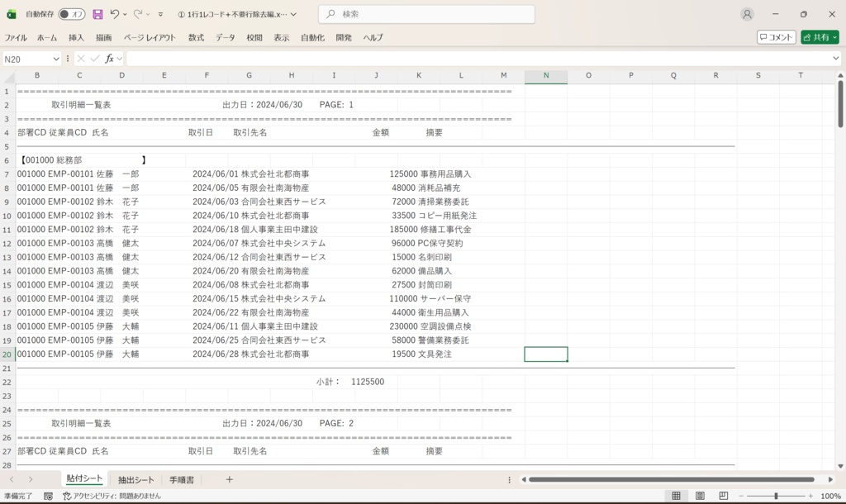
Task: Click the アクセシビリティ: 問題ありません status
Action: pos(112,496)
